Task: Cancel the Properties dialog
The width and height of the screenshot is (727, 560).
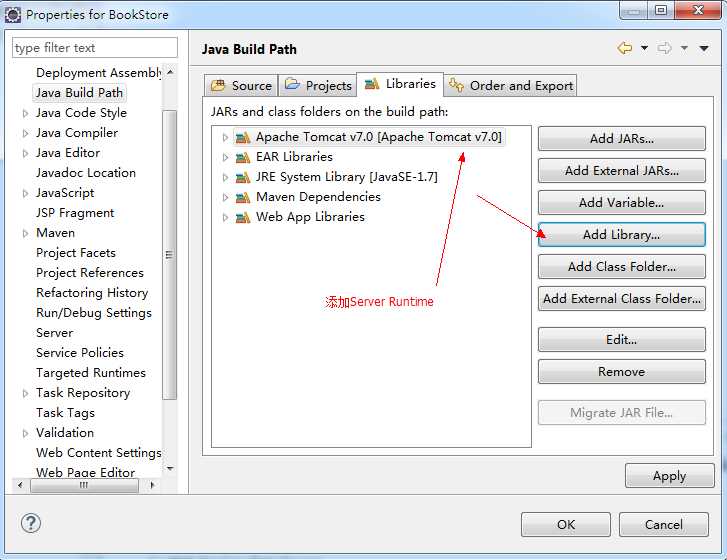Action: (x=663, y=524)
